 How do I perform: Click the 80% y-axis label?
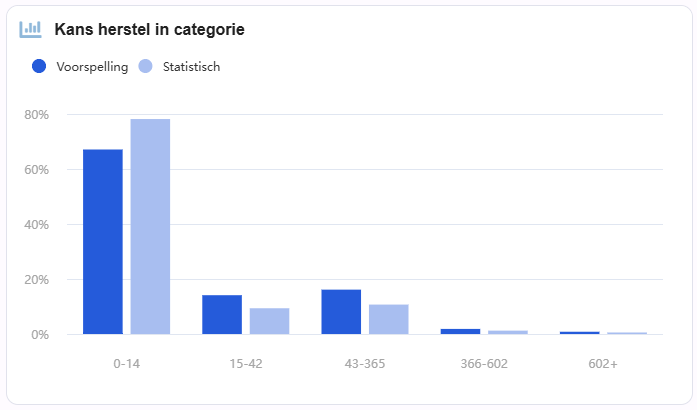click(36, 115)
